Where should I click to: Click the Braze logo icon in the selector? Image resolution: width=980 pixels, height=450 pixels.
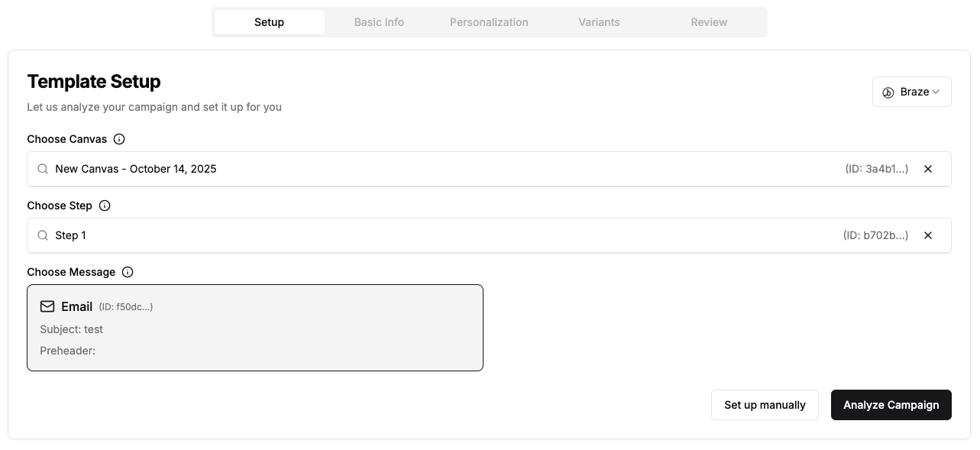tap(887, 92)
